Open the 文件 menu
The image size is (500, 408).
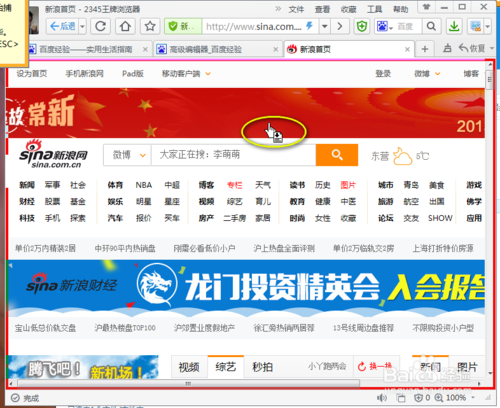tap(296, 9)
